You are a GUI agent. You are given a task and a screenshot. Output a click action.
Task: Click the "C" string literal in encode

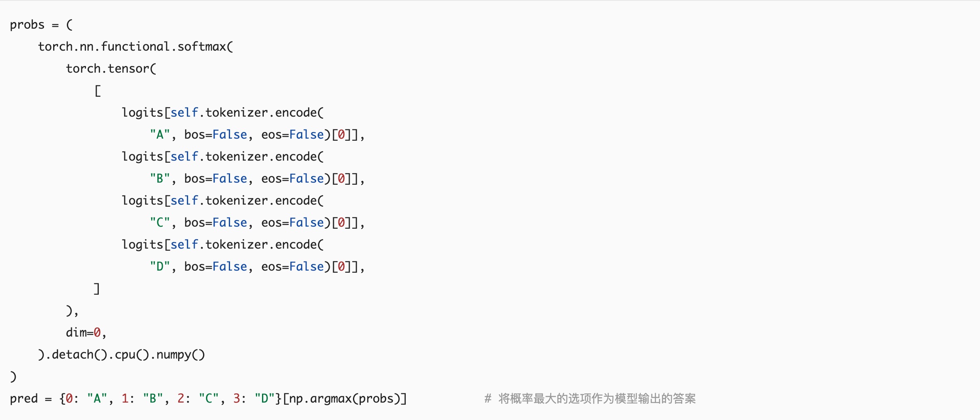pyautogui.click(x=160, y=222)
